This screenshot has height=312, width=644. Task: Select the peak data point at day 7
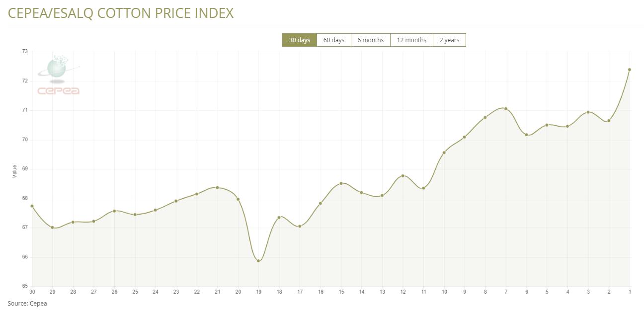coord(506,108)
